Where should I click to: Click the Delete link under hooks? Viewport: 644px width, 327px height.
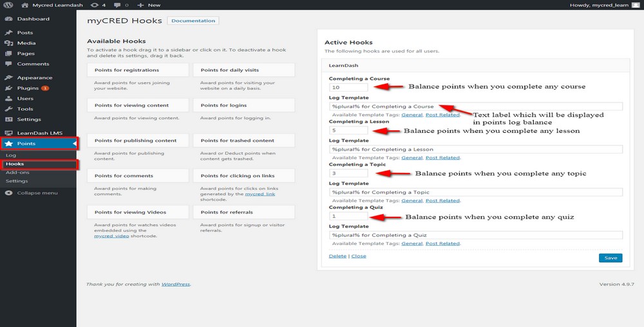click(337, 256)
